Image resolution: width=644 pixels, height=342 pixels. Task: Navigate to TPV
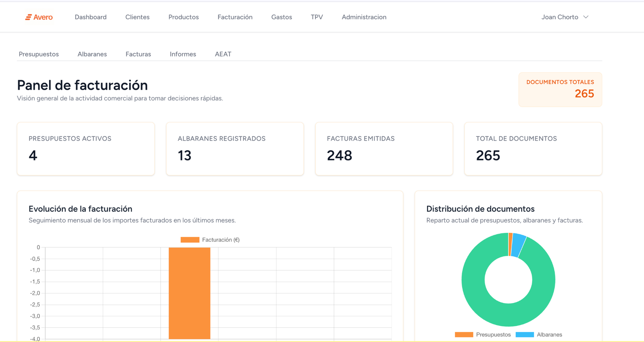317,17
